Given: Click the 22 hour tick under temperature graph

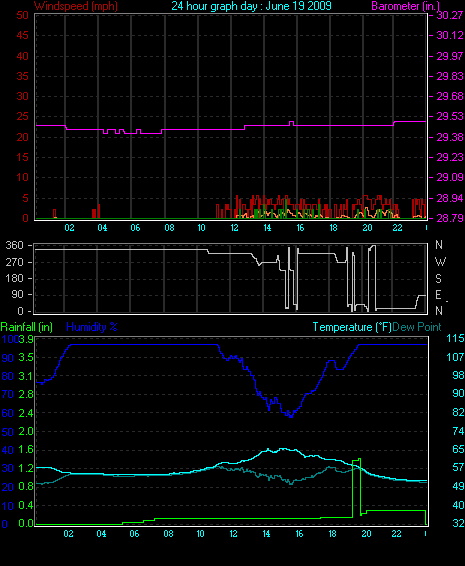Looking at the screenshot, I should pos(396,534).
